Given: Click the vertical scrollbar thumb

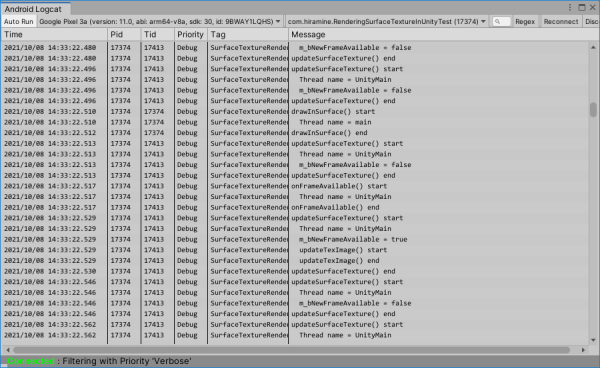Looking at the screenshot, I should (593, 110).
